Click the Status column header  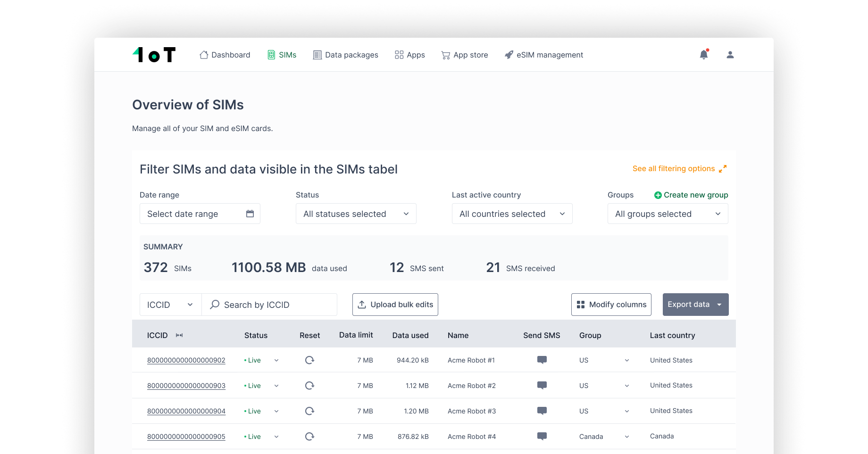point(256,335)
